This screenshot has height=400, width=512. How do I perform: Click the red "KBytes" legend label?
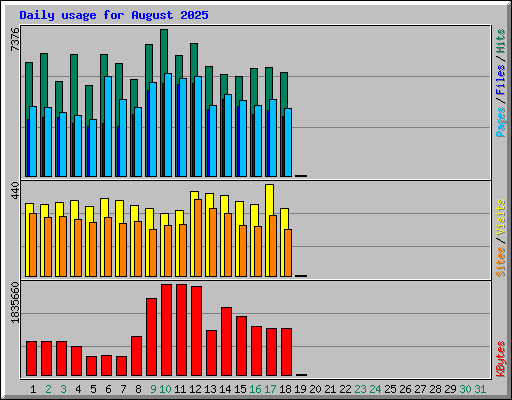500,359
